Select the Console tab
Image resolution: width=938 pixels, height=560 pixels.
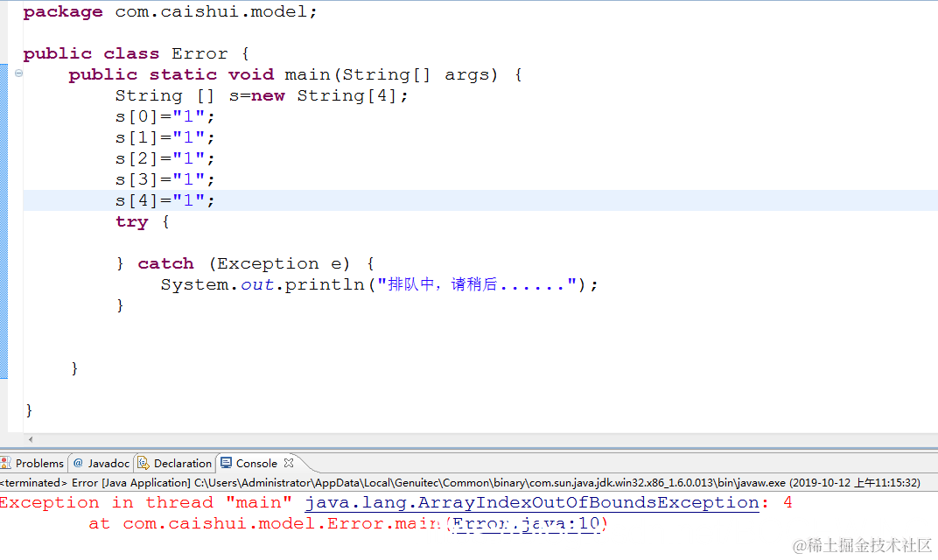256,463
